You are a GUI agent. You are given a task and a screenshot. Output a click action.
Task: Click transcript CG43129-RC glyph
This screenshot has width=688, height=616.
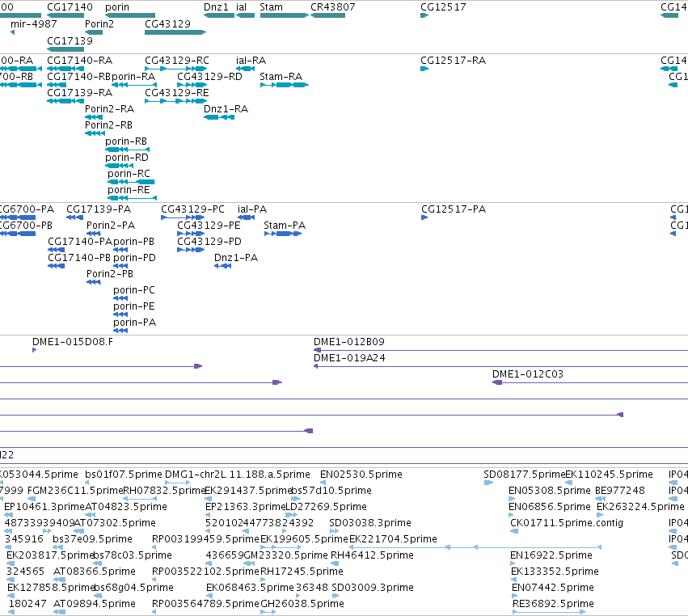(x=176, y=69)
